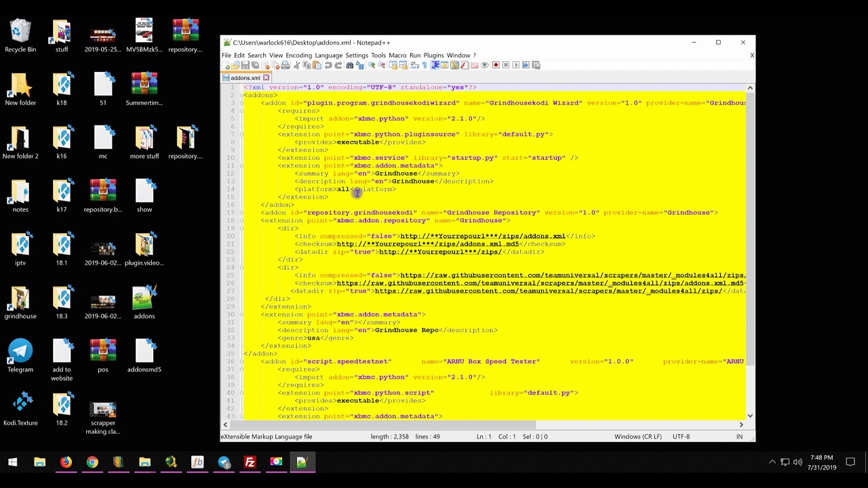The width and height of the screenshot is (868, 488).
Task: Open the Edit menu
Action: (239, 55)
